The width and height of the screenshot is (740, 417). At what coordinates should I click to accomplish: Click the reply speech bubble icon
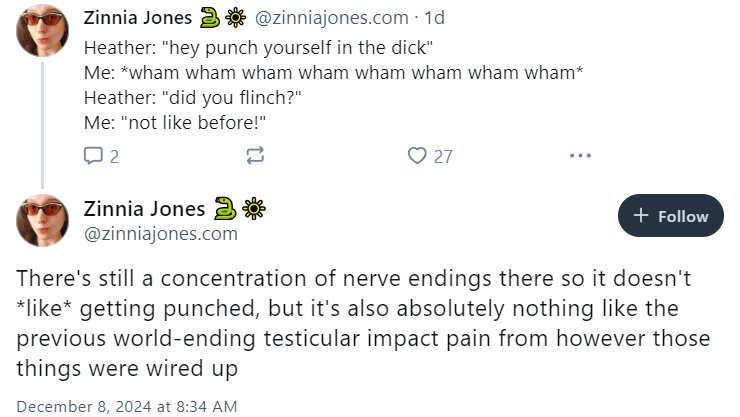click(93, 155)
